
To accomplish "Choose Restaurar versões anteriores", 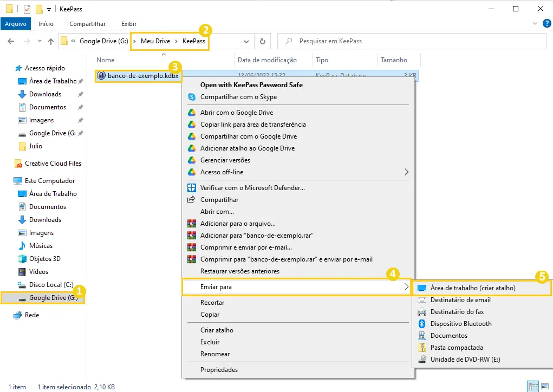I will pos(240,271).
